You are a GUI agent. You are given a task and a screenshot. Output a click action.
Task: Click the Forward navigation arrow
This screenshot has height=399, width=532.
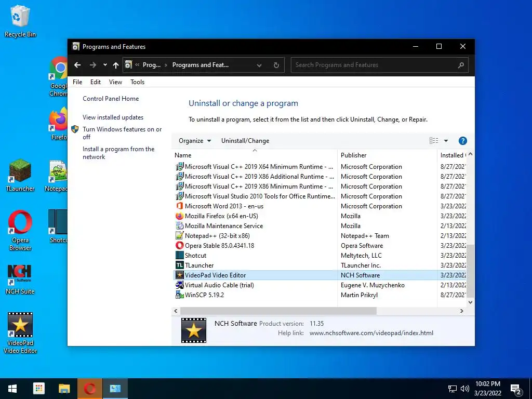pyautogui.click(x=92, y=65)
